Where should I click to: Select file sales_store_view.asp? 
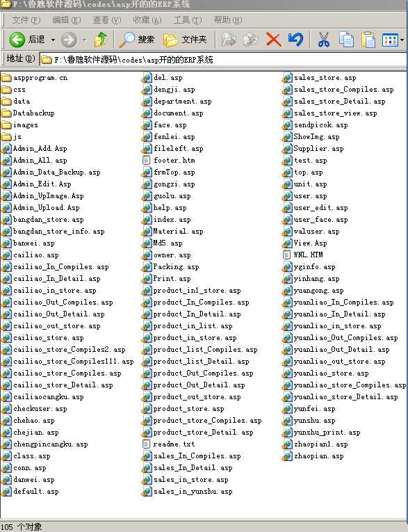pos(329,113)
